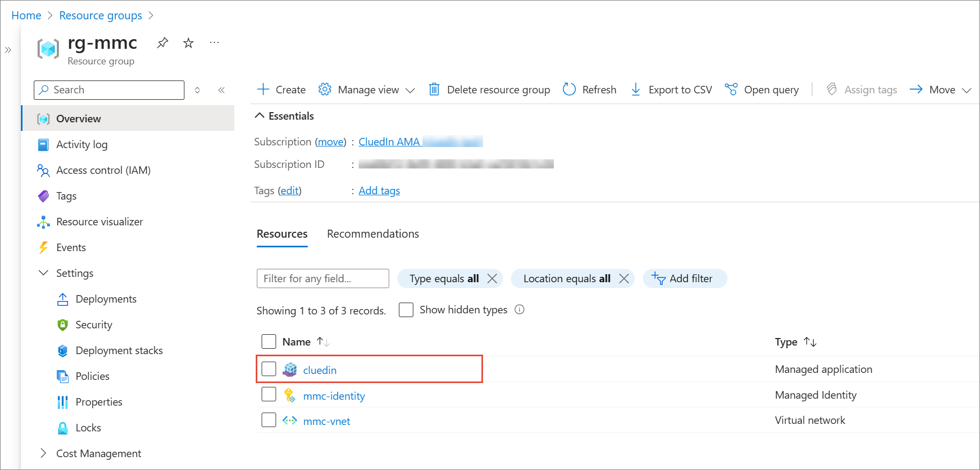Collapse the sidebar with double left chevron
Screen dimensions: 980x470
click(x=221, y=90)
